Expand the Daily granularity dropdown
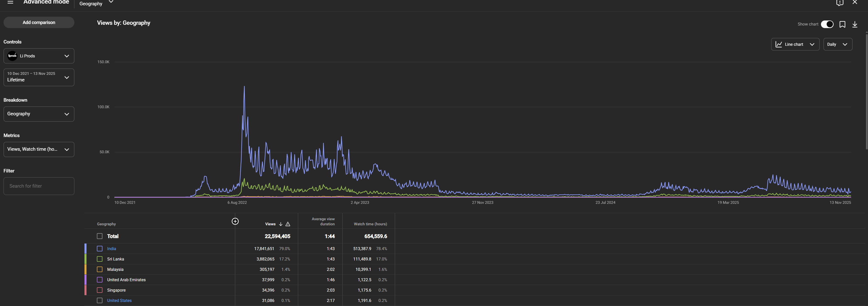 (x=837, y=45)
